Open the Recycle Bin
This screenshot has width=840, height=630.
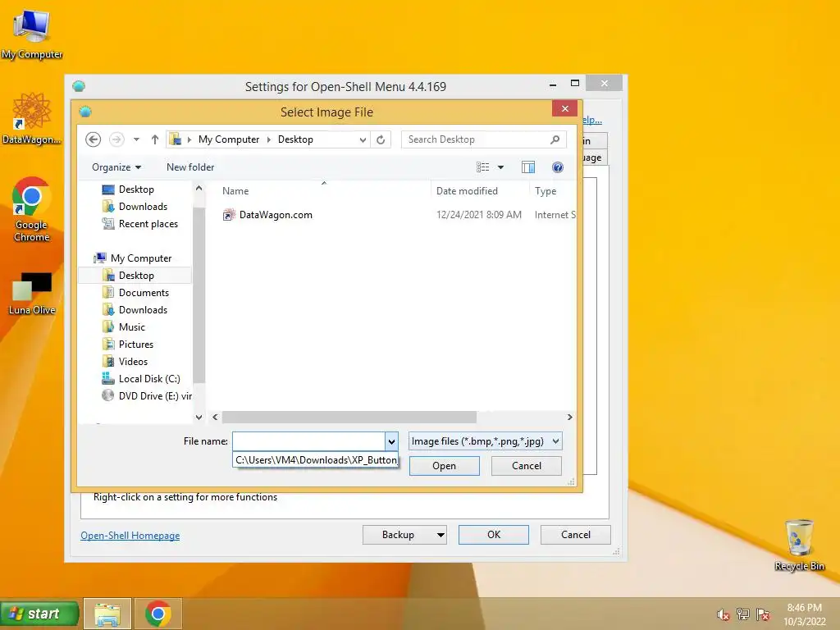[x=799, y=546]
